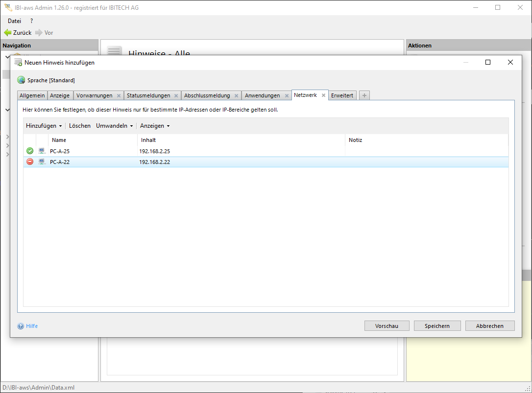Open the Anzeigen dropdown menu
The image size is (532, 393).
pyautogui.click(x=154, y=126)
